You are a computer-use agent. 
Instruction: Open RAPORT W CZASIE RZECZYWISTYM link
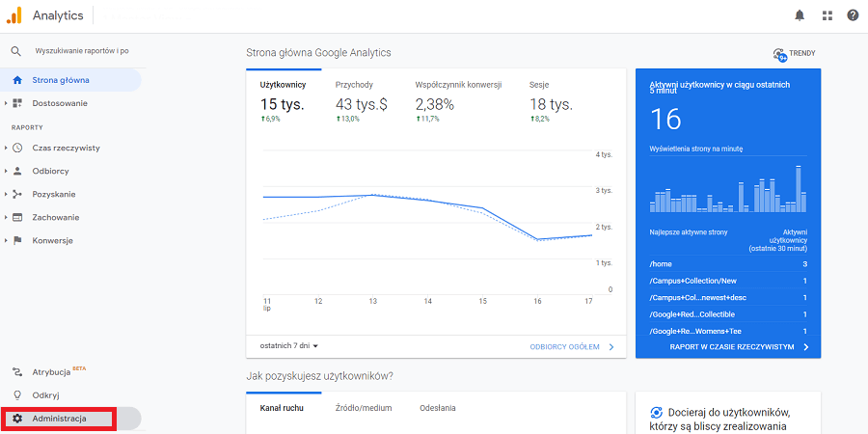732,347
